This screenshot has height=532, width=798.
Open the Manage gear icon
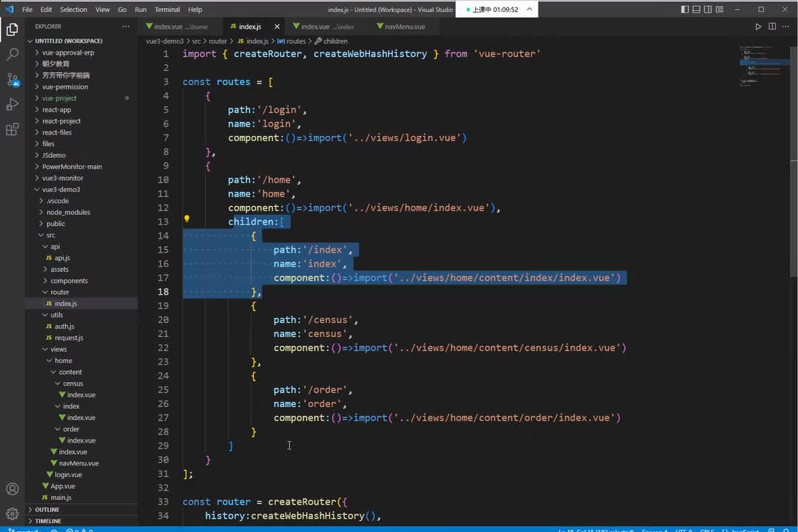pyautogui.click(x=12, y=514)
